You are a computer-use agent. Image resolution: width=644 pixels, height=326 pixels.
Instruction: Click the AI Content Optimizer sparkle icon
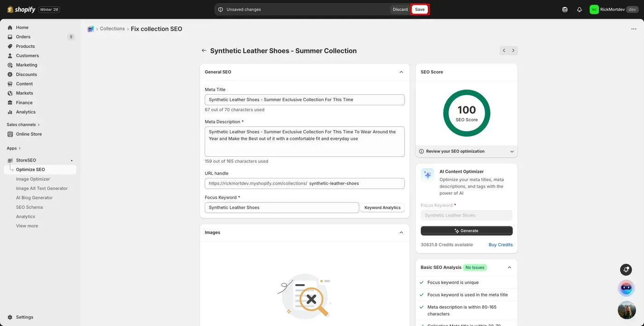point(428,175)
